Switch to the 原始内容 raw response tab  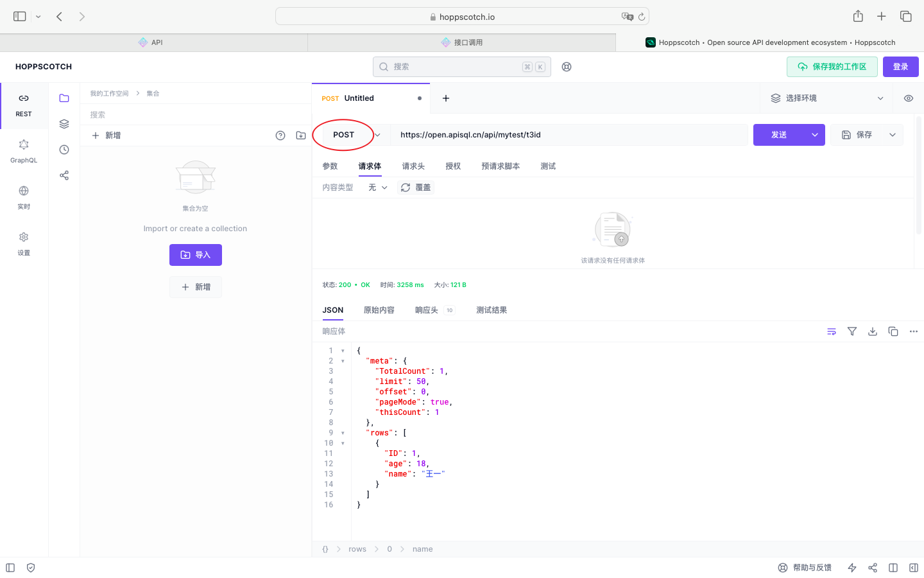click(x=379, y=310)
